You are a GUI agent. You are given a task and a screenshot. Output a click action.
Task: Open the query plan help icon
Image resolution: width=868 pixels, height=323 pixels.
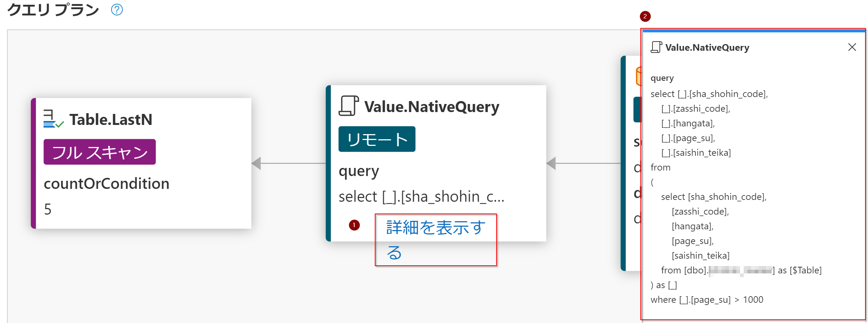tap(117, 10)
